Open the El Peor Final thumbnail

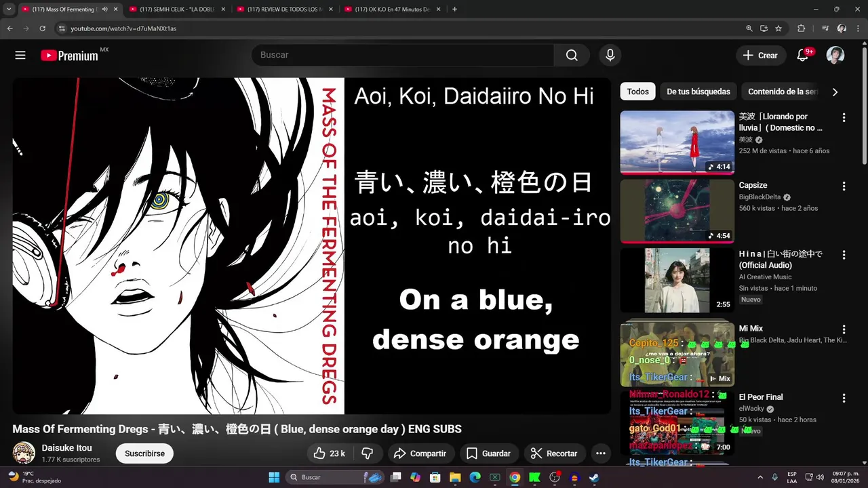coord(677,424)
